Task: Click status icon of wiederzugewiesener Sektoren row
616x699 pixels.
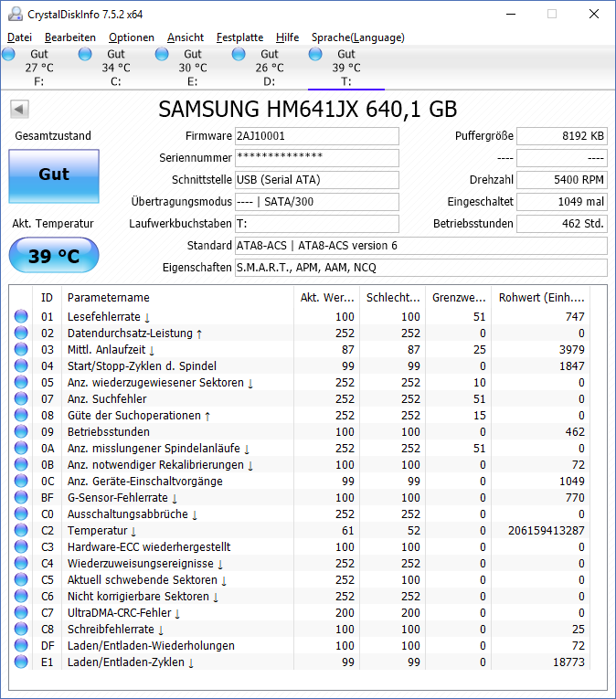Action: pos(21,382)
